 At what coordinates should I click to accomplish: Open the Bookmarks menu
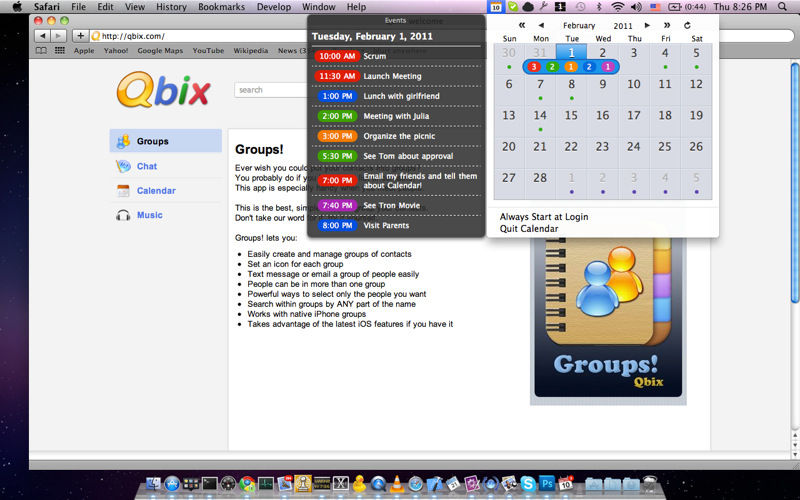click(221, 7)
